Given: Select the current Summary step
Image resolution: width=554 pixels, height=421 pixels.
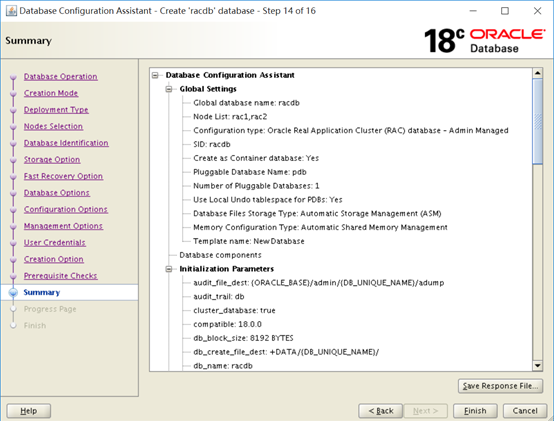Looking at the screenshot, I should tap(42, 292).
